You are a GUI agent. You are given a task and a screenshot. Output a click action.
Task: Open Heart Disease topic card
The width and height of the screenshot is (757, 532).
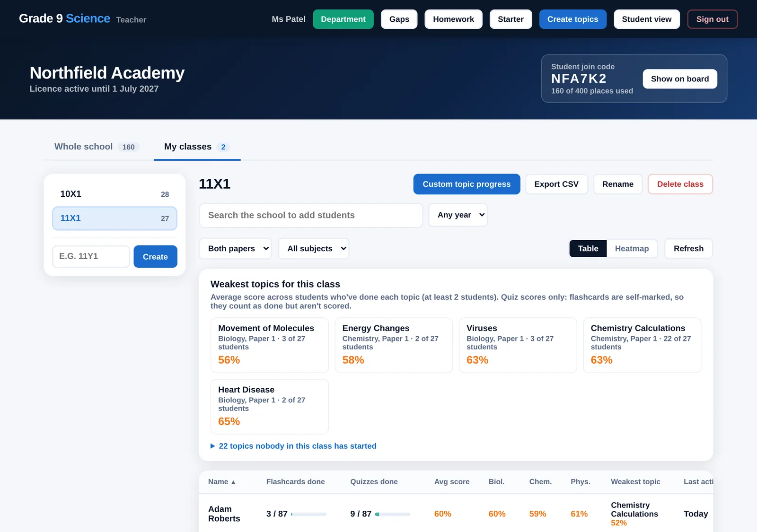(x=270, y=407)
